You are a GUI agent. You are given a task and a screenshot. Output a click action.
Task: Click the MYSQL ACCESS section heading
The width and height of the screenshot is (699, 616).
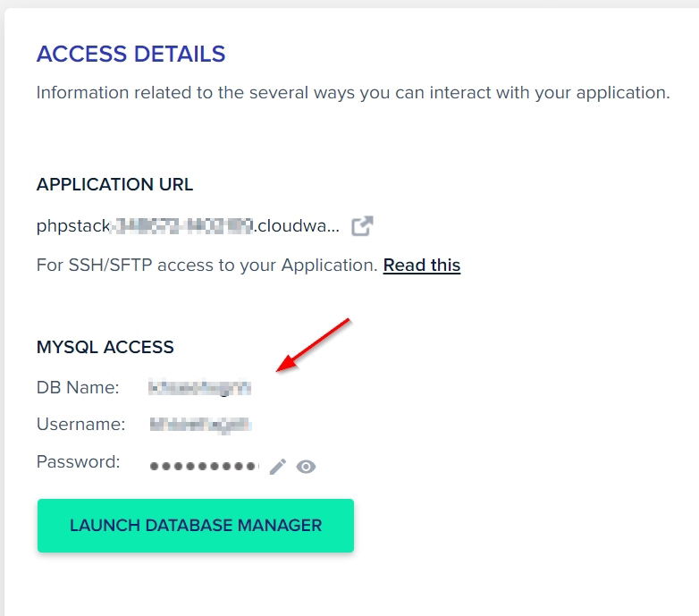point(105,347)
